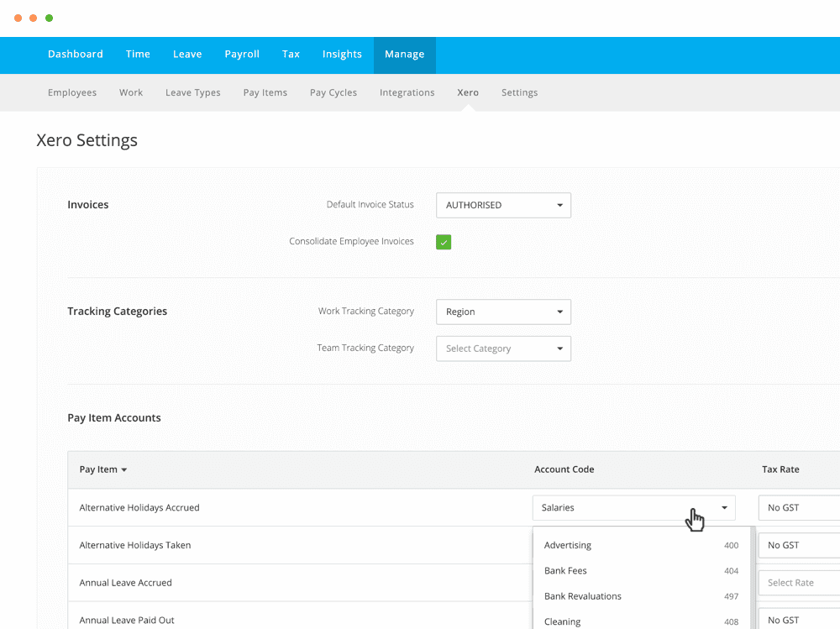Open the Integrations page
This screenshot has width=840, height=629.
[x=407, y=92]
